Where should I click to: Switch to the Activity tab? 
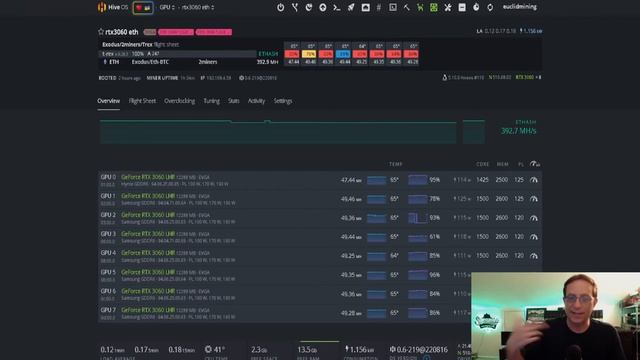click(256, 101)
